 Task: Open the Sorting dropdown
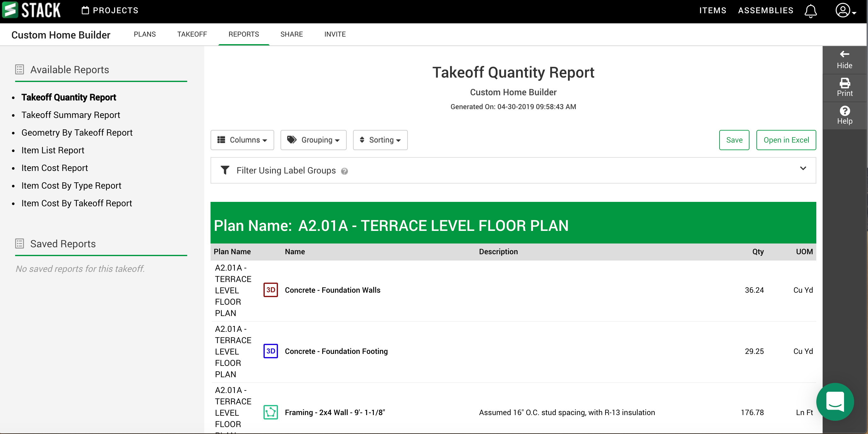(x=380, y=140)
